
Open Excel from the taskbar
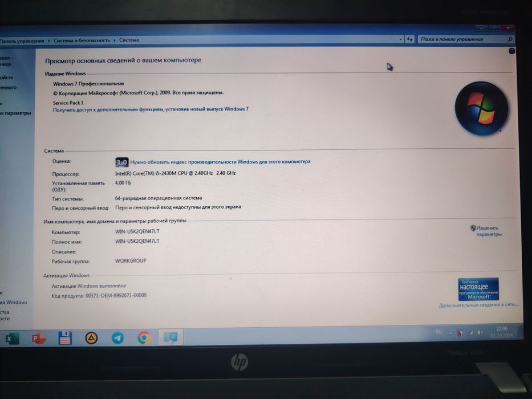(x=11, y=339)
